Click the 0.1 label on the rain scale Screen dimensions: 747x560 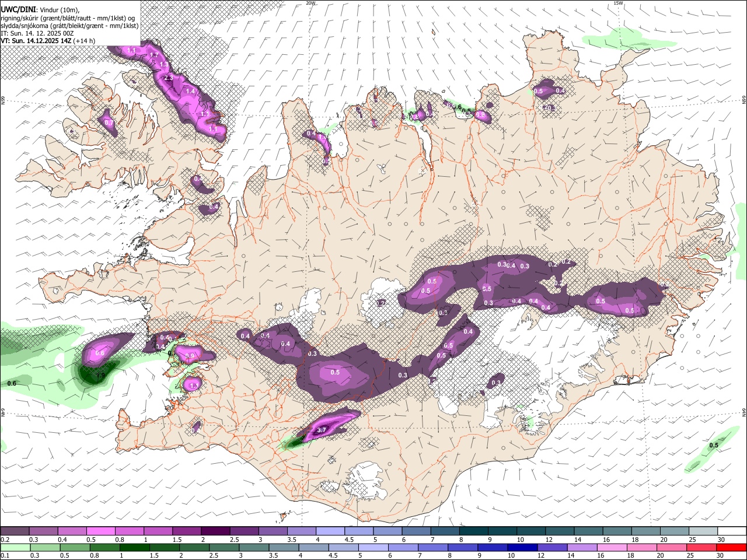point(4,555)
